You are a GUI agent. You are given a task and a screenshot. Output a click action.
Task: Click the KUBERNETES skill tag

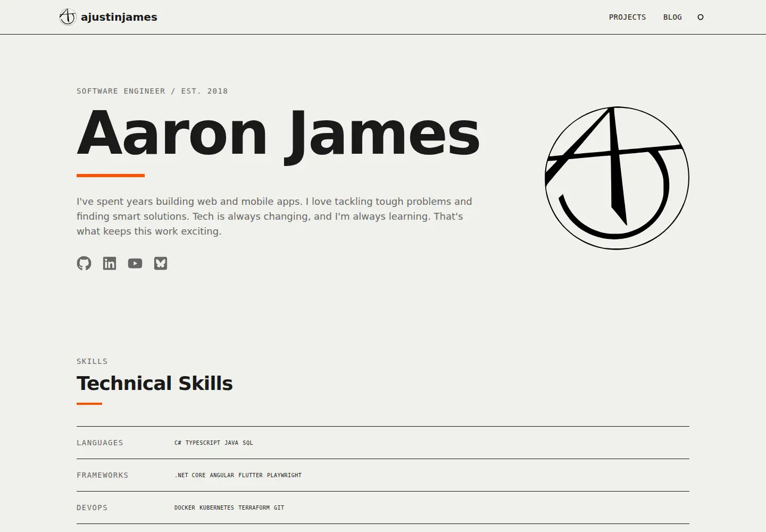[217, 508]
